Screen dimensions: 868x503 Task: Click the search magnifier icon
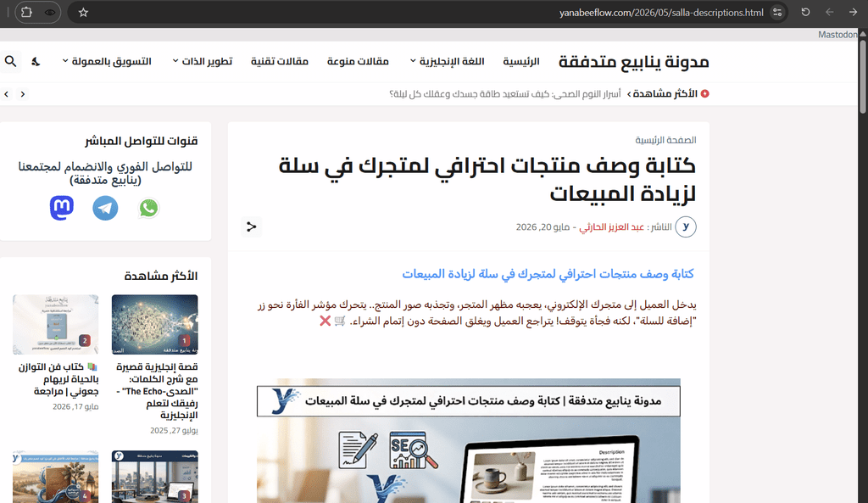pos(10,61)
